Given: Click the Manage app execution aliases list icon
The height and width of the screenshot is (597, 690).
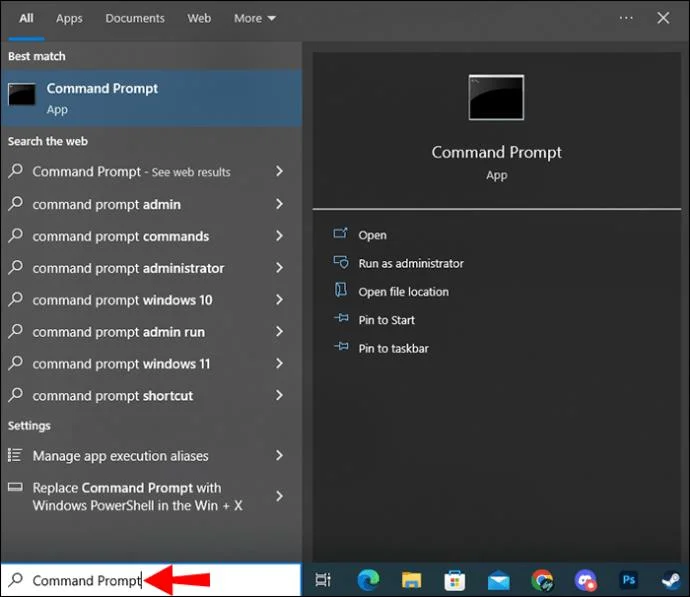Looking at the screenshot, I should tap(15, 455).
